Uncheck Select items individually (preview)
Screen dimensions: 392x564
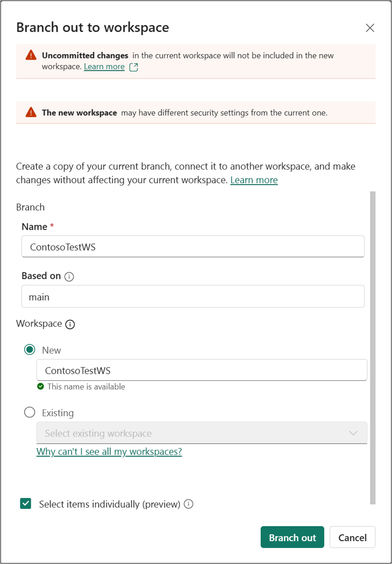tap(25, 504)
